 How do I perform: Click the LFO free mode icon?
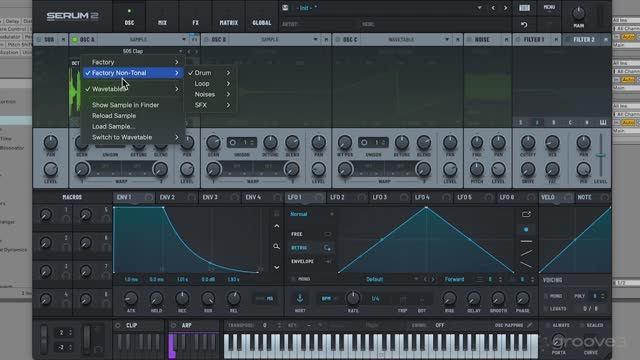[x=328, y=234]
